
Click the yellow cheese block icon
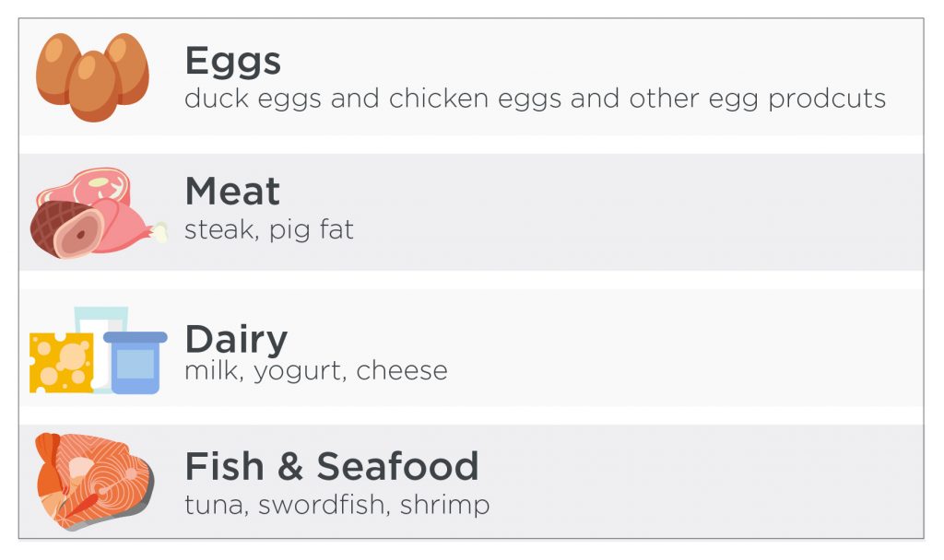click(61, 363)
